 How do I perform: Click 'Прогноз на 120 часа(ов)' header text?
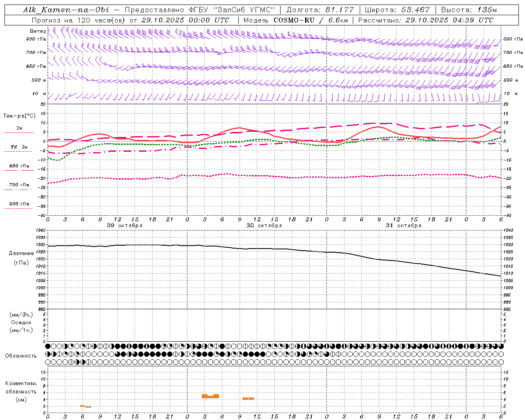pyautogui.click(x=79, y=20)
